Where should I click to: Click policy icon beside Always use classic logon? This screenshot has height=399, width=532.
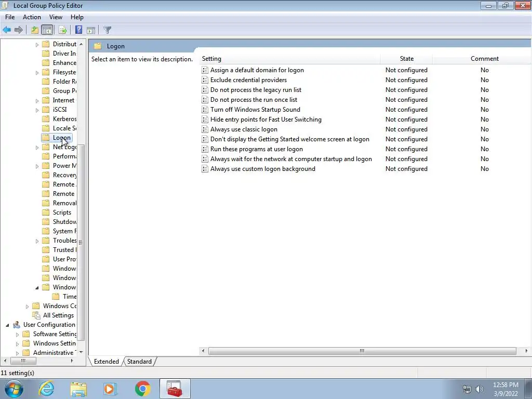(205, 129)
